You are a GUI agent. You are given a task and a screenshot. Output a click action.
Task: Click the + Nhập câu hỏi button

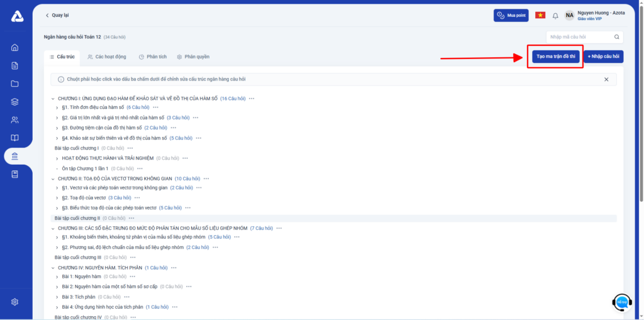(603, 57)
